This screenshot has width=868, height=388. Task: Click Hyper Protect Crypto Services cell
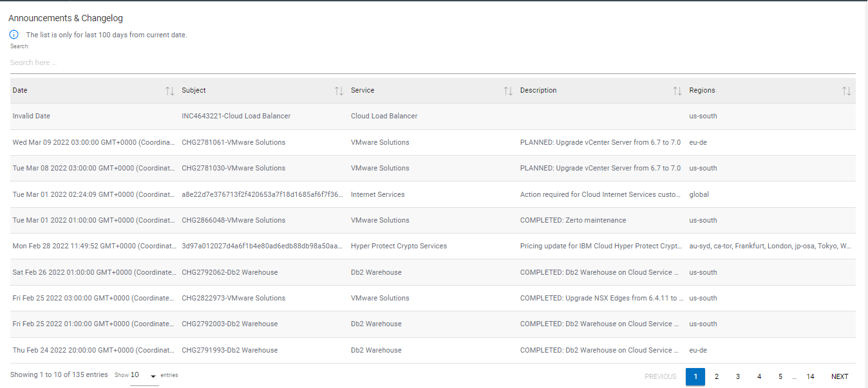(x=399, y=246)
